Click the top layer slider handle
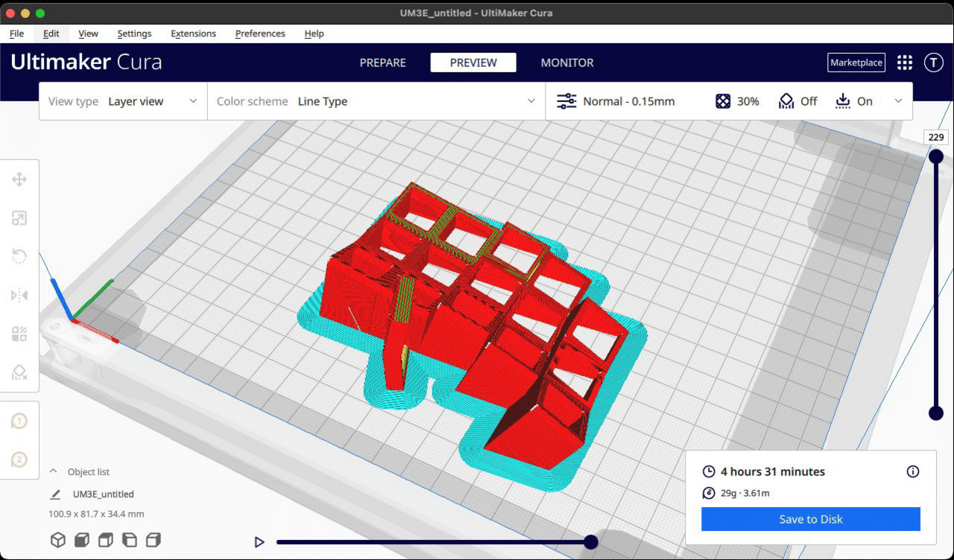The height and width of the screenshot is (560, 954). tap(936, 156)
